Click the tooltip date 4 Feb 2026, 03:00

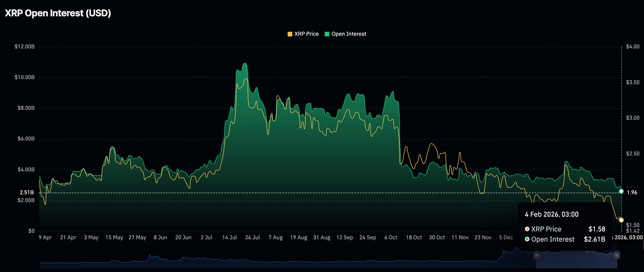(551, 215)
